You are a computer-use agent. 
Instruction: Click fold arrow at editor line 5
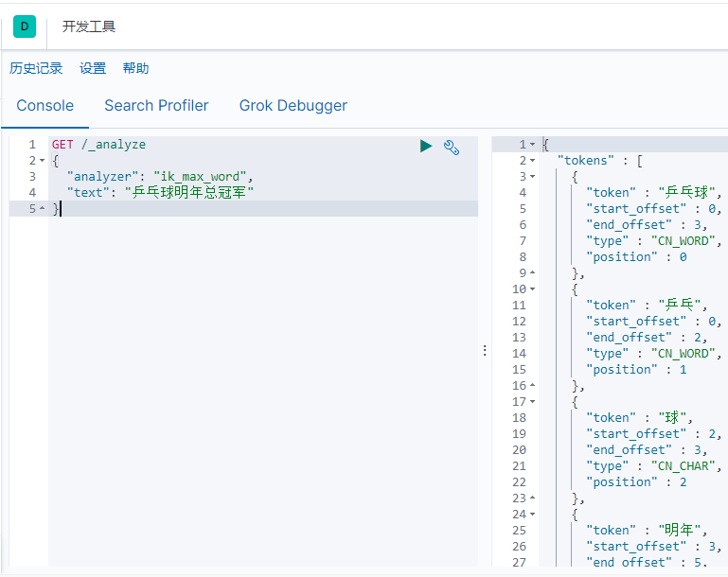click(x=43, y=209)
